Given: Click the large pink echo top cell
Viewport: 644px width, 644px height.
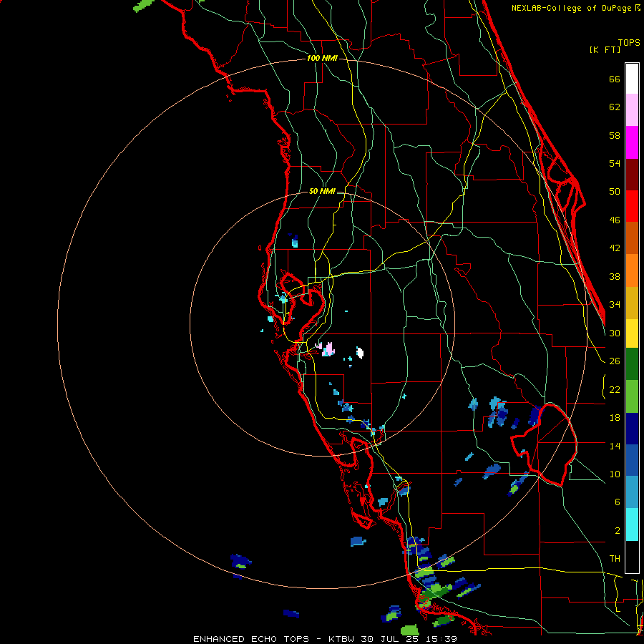Looking at the screenshot, I should pyautogui.click(x=328, y=349).
